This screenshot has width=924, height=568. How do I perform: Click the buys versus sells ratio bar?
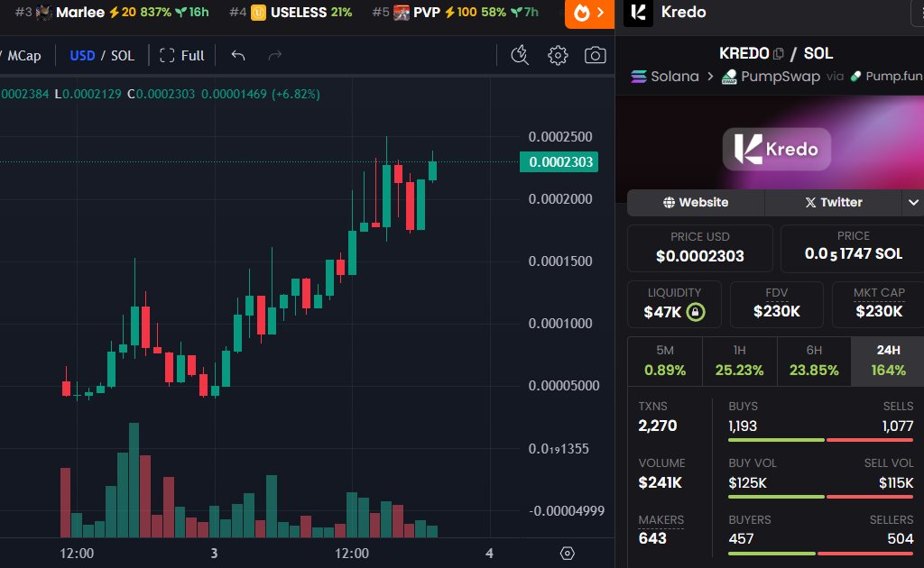pyautogui.click(x=821, y=440)
